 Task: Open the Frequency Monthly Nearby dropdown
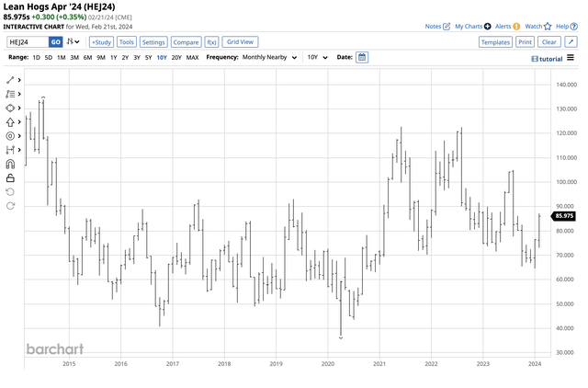[269, 57]
